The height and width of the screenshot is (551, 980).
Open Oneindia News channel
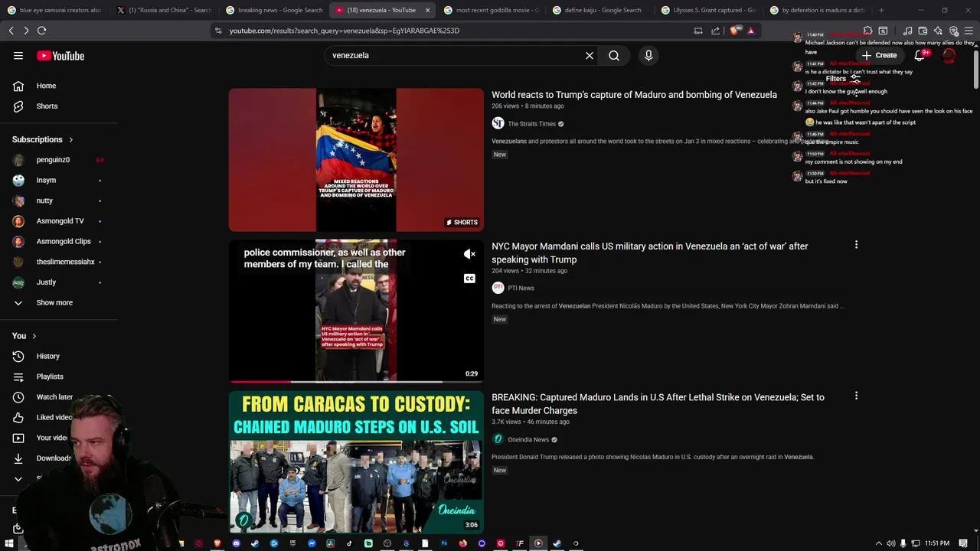[x=528, y=440]
